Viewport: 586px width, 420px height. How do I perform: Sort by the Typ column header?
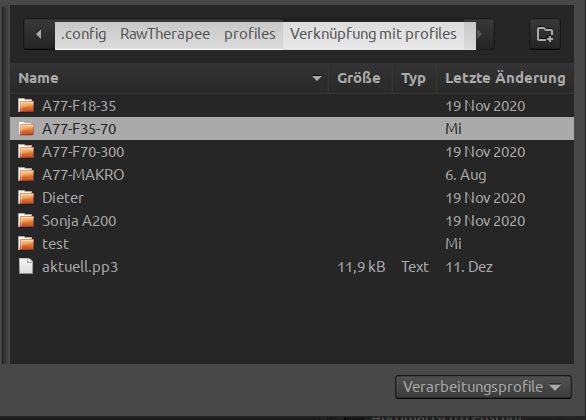point(414,78)
